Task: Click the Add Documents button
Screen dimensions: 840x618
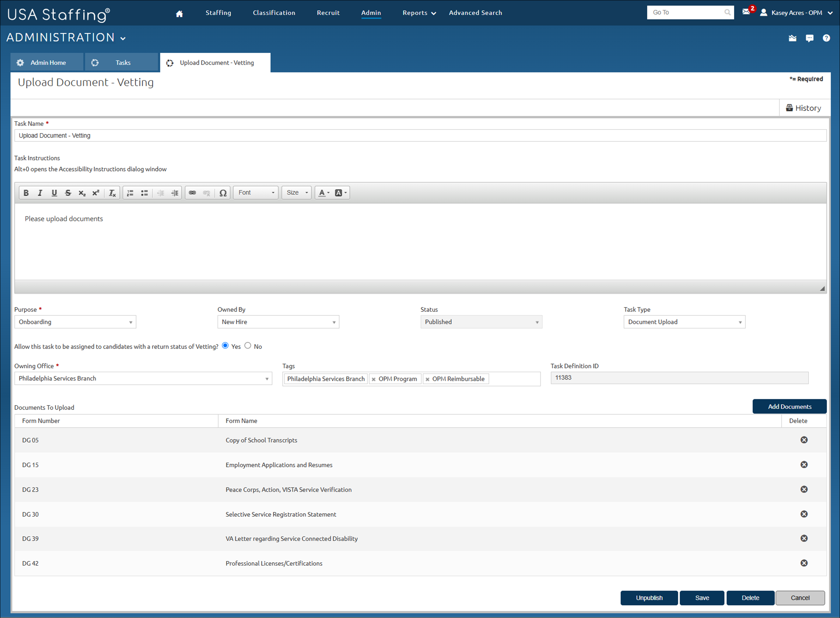Action: [x=790, y=406]
